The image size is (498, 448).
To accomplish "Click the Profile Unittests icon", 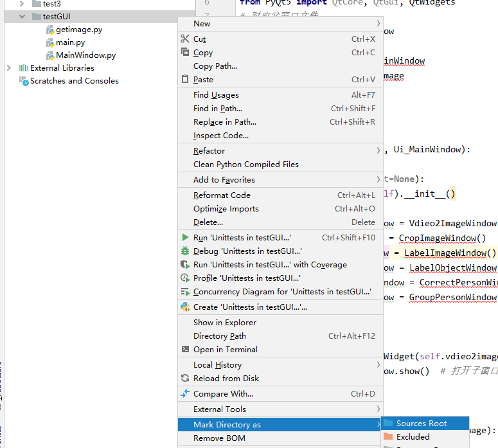I will 186,278.
